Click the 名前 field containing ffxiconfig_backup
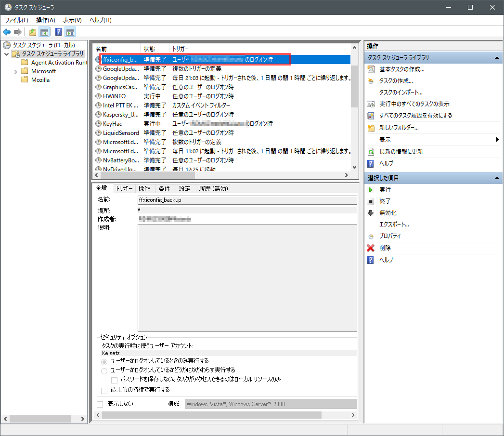The image size is (504, 436). [x=247, y=200]
